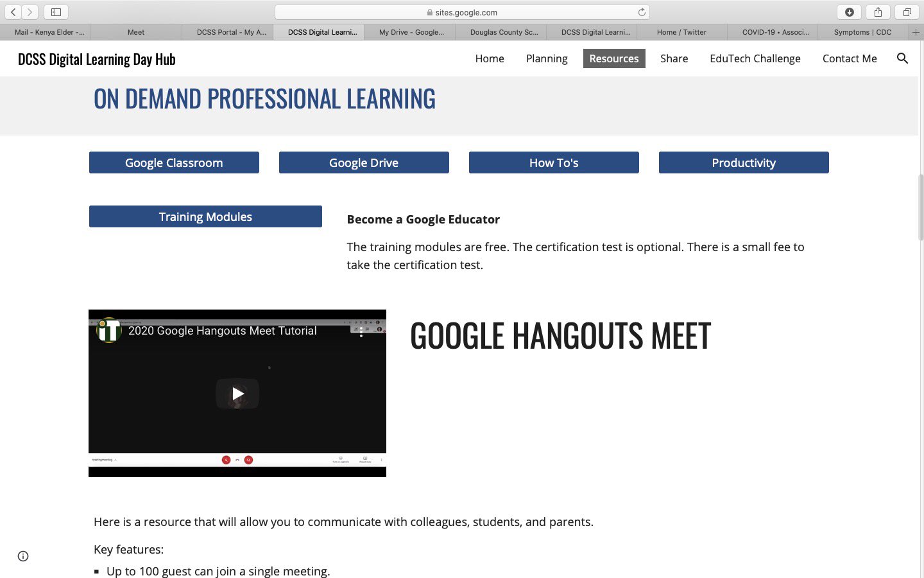Switch to DCSS Portal tab
The width and height of the screenshot is (924, 578).
point(228,32)
